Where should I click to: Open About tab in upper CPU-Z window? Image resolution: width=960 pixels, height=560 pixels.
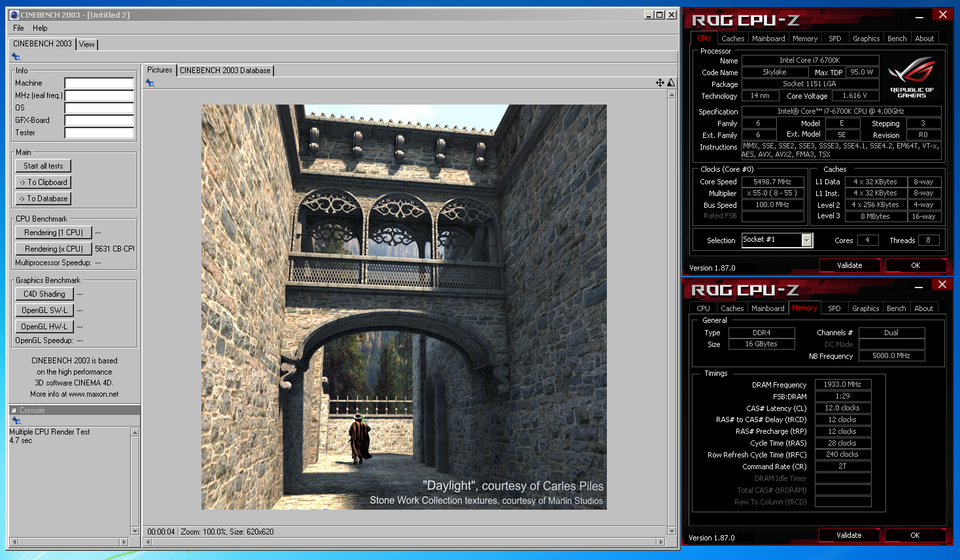924,39
